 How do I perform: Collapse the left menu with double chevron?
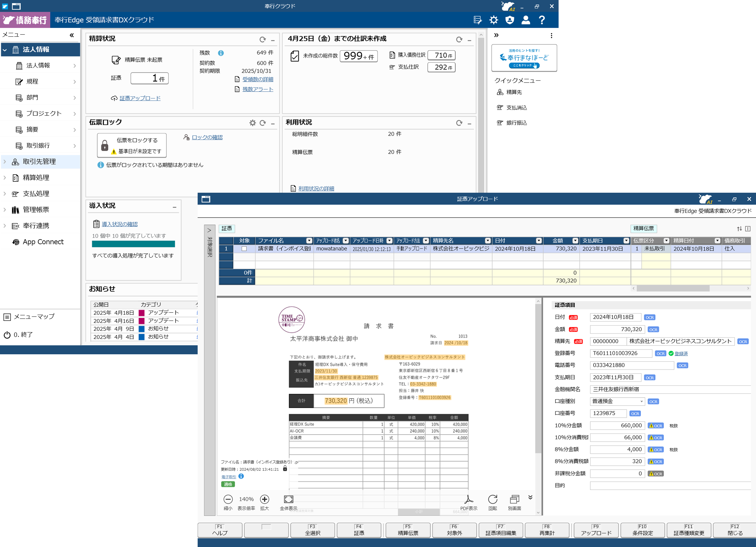(x=72, y=35)
